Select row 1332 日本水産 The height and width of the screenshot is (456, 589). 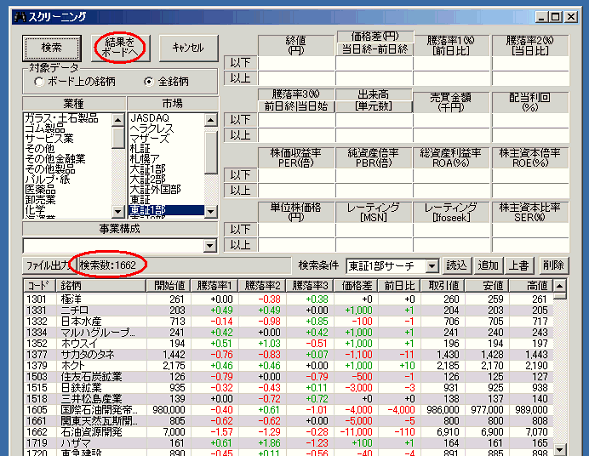[x=288, y=322]
